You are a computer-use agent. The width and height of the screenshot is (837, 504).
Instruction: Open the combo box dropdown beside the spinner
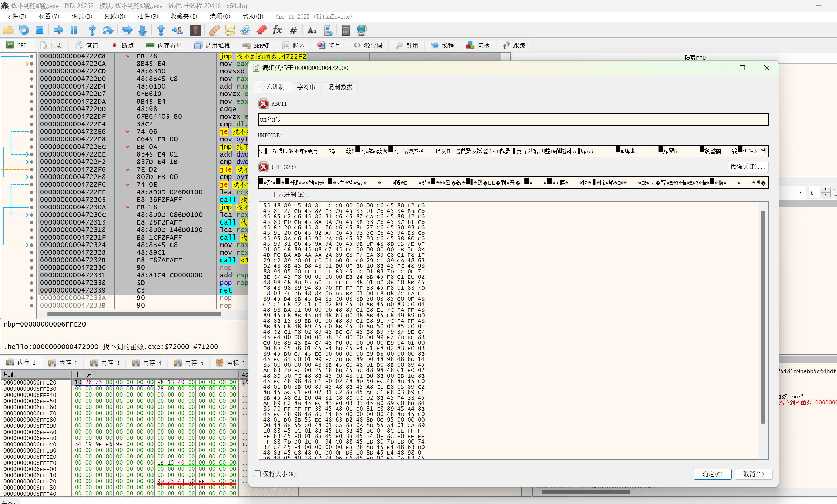800,192
